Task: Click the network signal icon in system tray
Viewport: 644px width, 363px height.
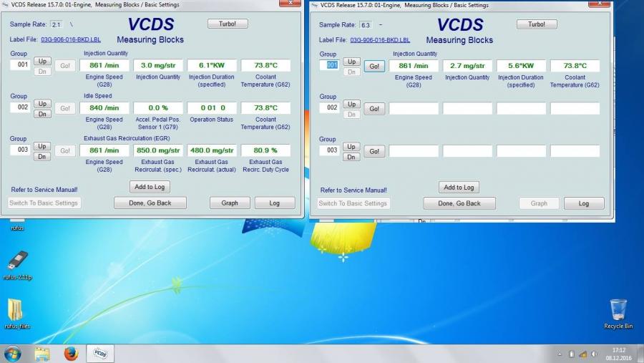Action: pos(582,354)
